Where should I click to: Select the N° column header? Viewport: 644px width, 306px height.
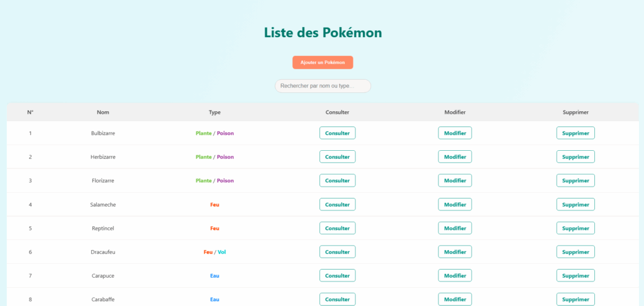click(30, 112)
